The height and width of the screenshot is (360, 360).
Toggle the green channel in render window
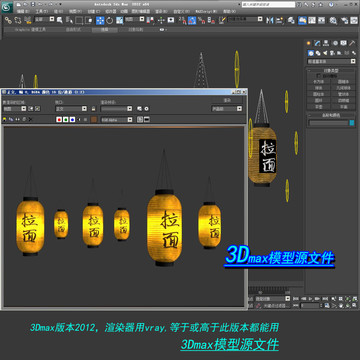[66, 120]
